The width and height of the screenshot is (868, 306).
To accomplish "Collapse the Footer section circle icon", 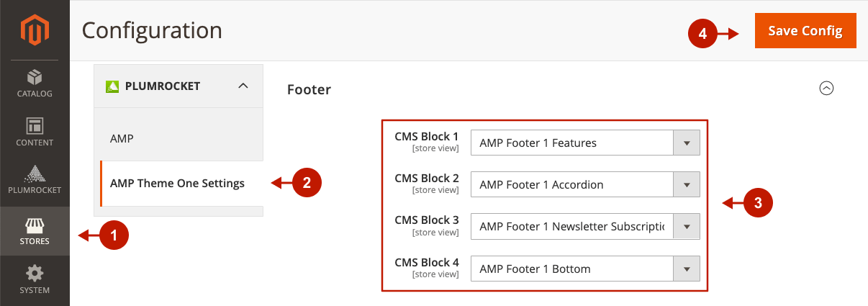I will (827, 88).
